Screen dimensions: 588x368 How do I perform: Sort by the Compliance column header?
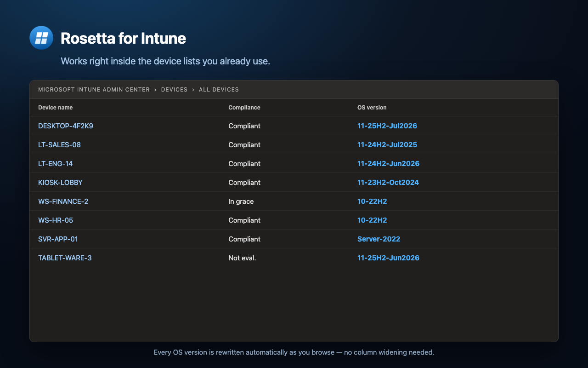coord(244,108)
